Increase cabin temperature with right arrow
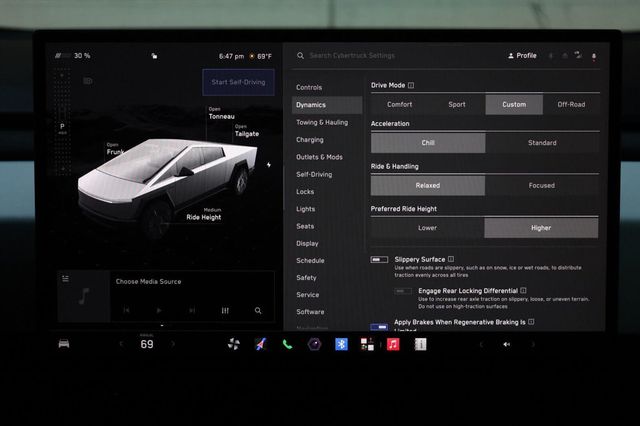This screenshot has height=426, width=640. (173, 344)
